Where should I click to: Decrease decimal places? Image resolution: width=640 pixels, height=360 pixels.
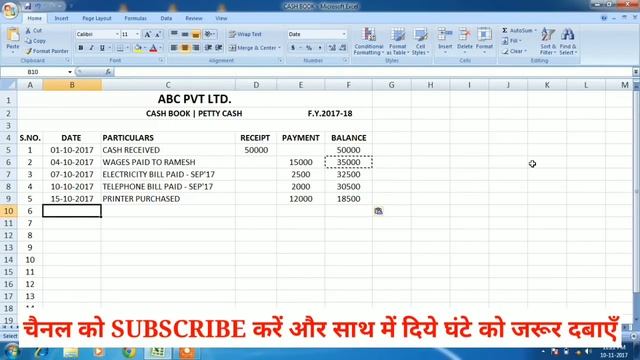point(343,48)
